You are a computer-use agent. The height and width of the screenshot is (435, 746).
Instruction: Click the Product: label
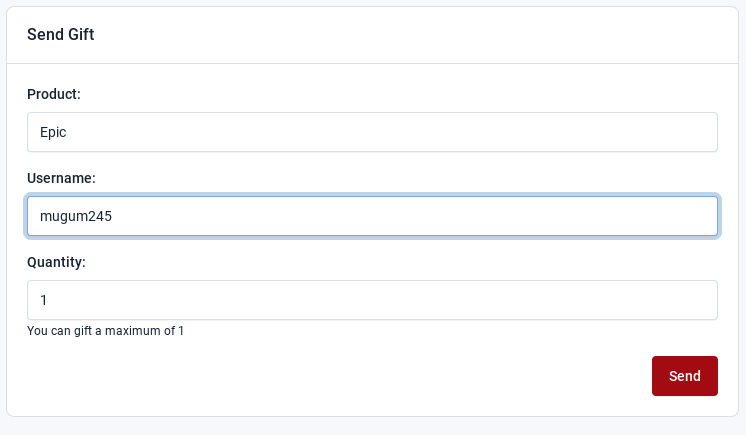54,94
